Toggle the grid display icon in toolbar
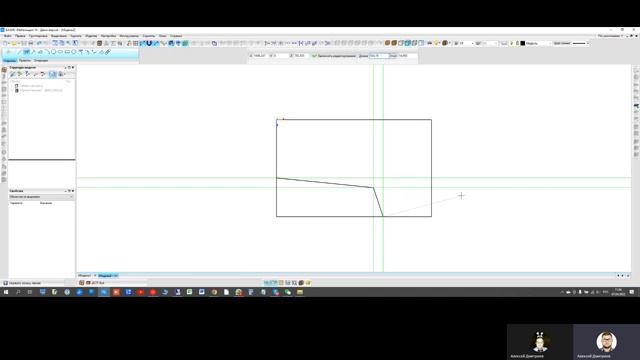Image resolution: width=640 pixels, height=360 pixels. 136,43
